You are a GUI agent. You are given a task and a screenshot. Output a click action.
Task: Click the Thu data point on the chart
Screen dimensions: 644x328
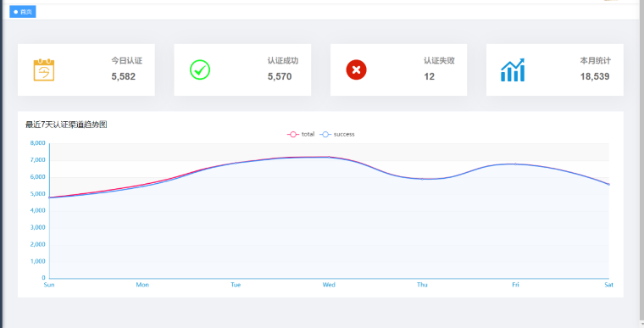pyautogui.click(x=422, y=179)
